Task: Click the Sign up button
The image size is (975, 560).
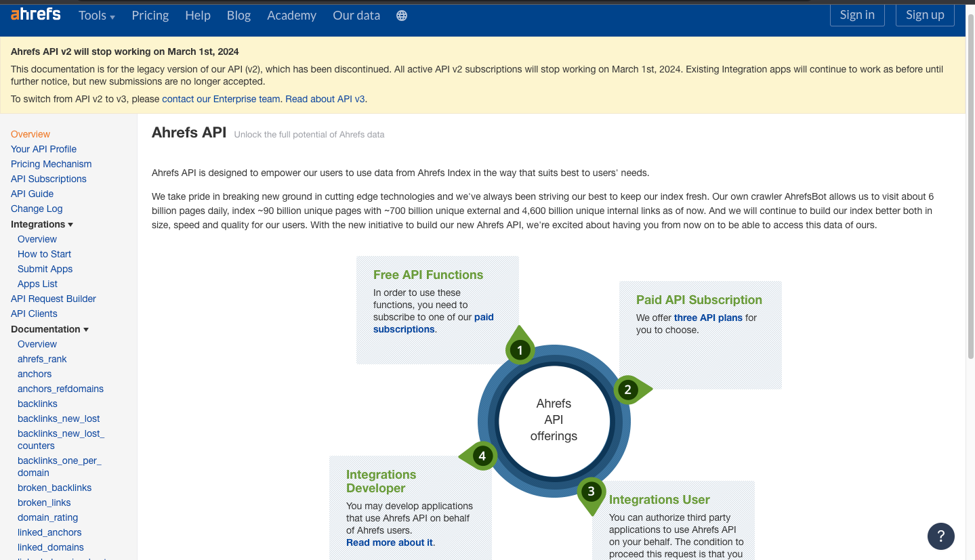Action: pos(925,15)
